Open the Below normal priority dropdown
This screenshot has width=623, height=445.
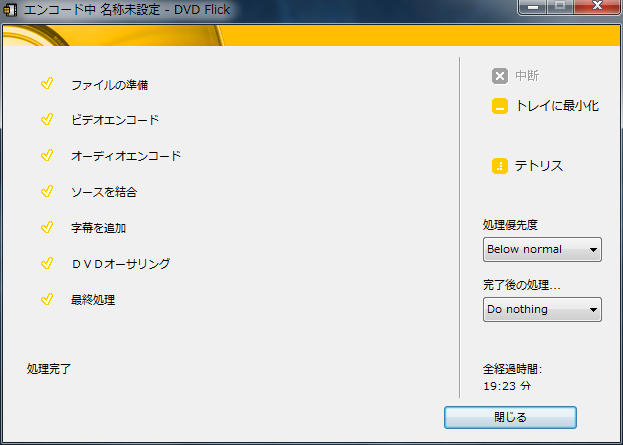click(x=542, y=250)
